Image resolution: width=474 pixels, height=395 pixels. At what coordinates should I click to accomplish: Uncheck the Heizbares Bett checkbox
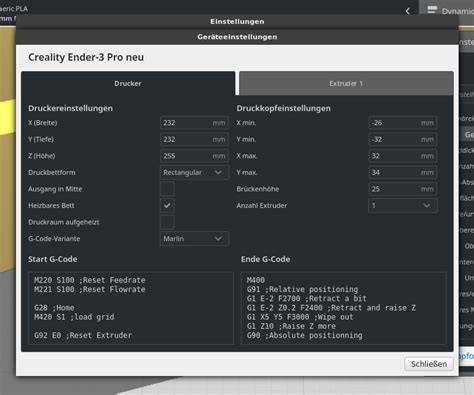pos(167,205)
